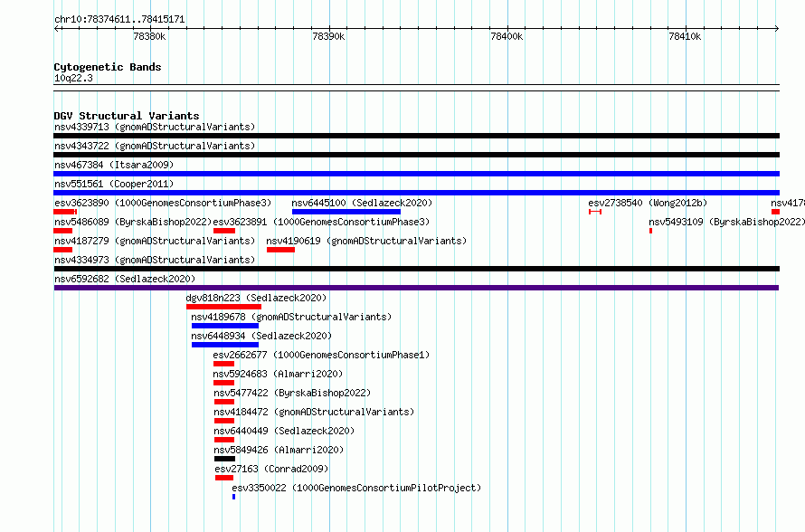Select the nsv4343722 black variant bar
Image resolution: width=805 pixels, height=532 pixels.
pos(416,155)
